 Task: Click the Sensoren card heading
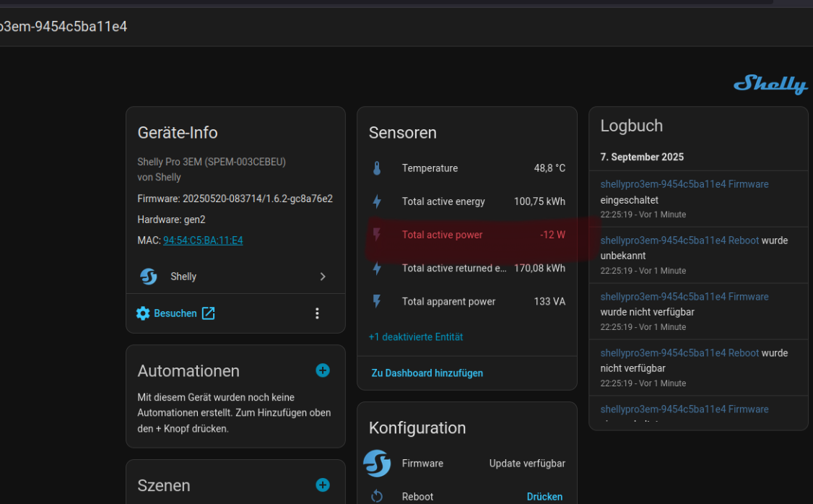click(x=402, y=133)
